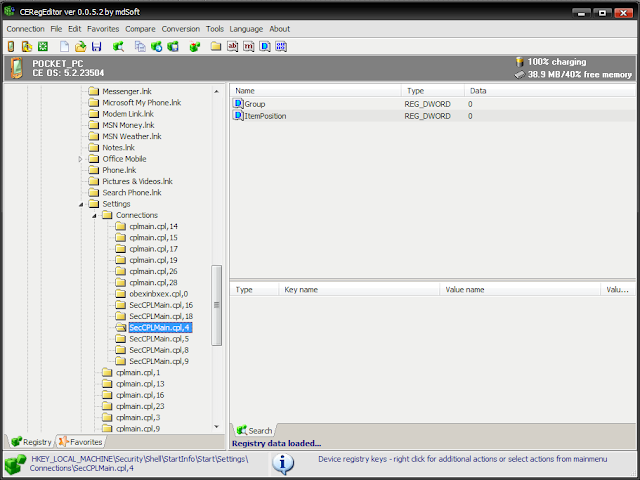640x480 pixels.
Task: Open the Tools menu
Action: (x=215, y=29)
